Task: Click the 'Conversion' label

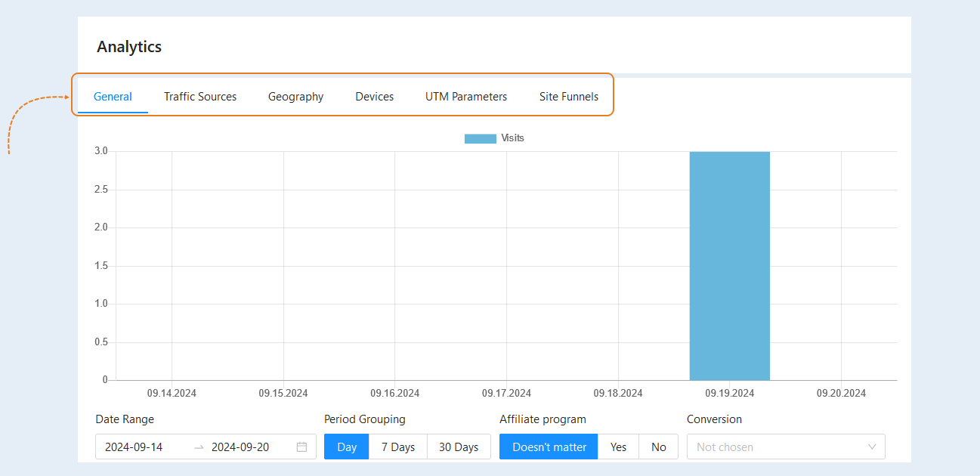Action: tap(714, 419)
